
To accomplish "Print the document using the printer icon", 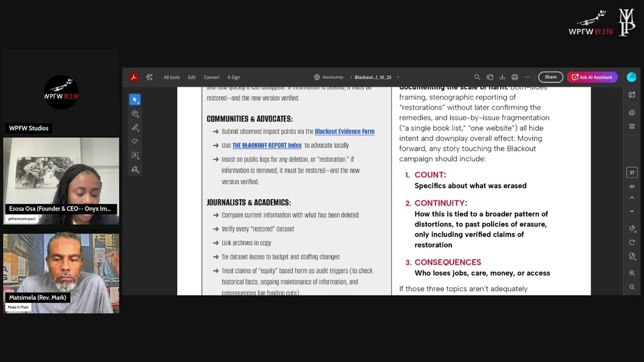I will tap(515, 77).
